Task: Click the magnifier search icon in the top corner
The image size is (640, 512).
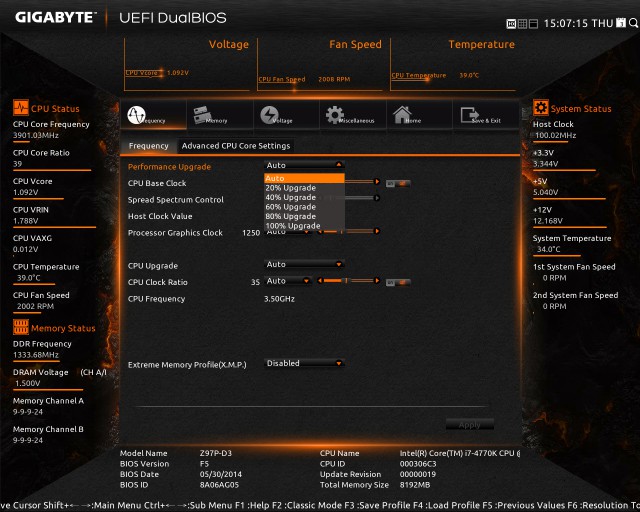Action: tap(633, 23)
